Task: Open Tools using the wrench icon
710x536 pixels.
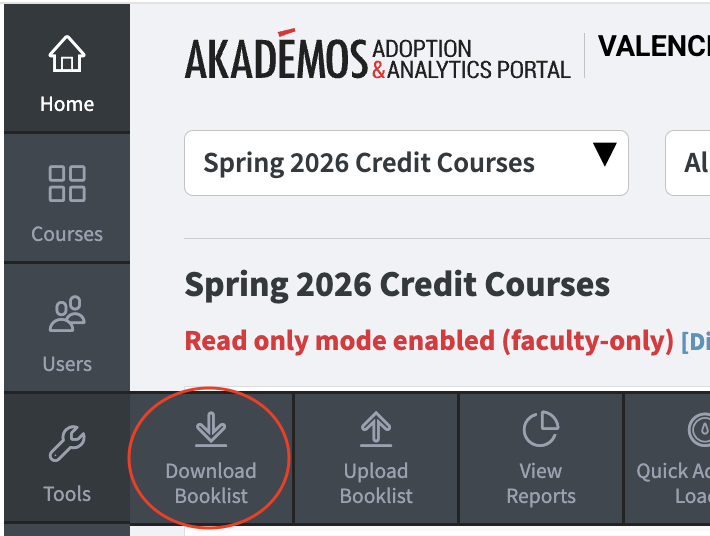Action: 67,444
